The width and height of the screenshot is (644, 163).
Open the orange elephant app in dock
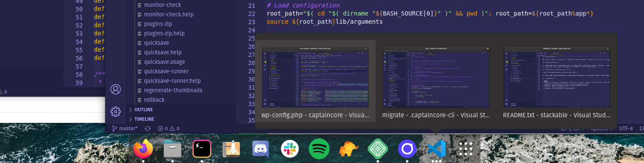(x=349, y=149)
